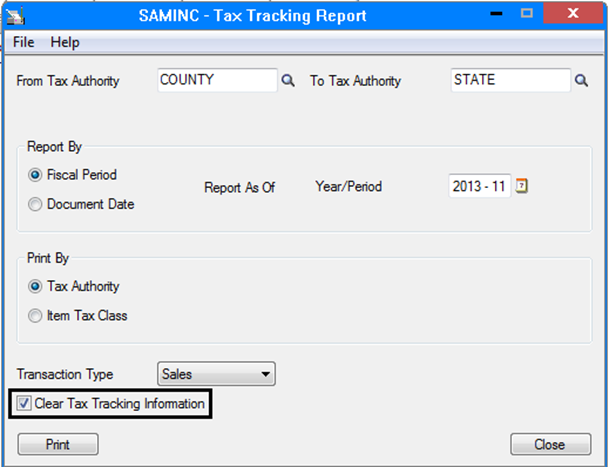Uncheck Clear Tax Tracking Information checkbox
Screen dimensions: 609x467
[25, 404]
